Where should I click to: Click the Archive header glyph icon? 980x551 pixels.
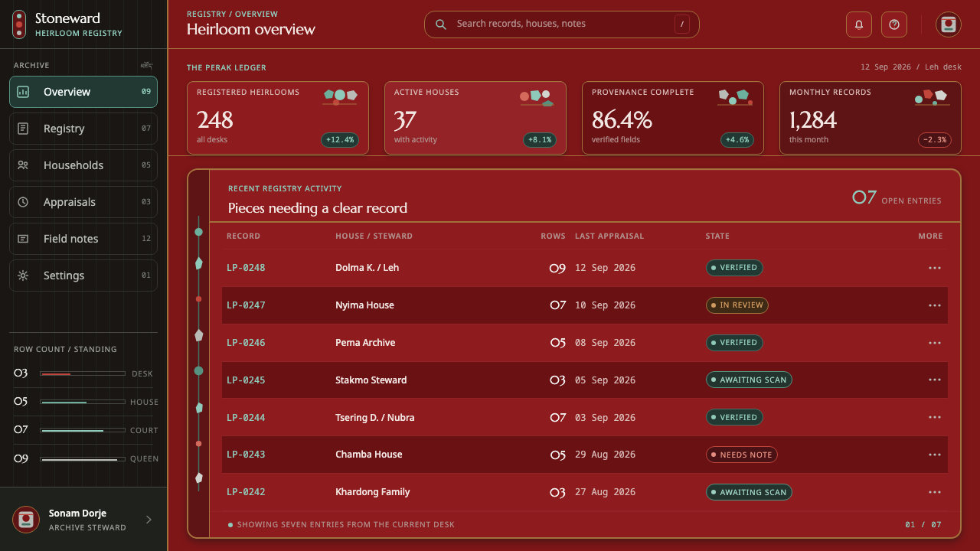pos(146,65)
